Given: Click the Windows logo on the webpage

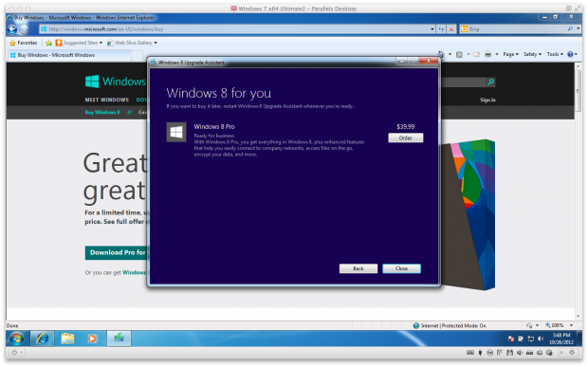Looking at the screenshot, I should coord(116,82).
